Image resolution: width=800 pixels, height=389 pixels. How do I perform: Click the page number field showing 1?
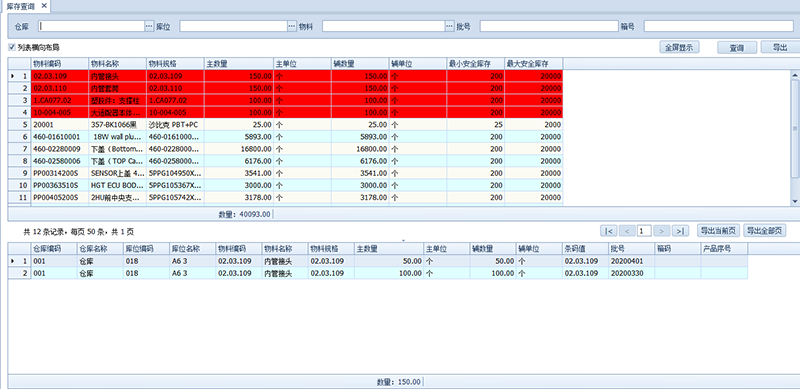point(644,231)
